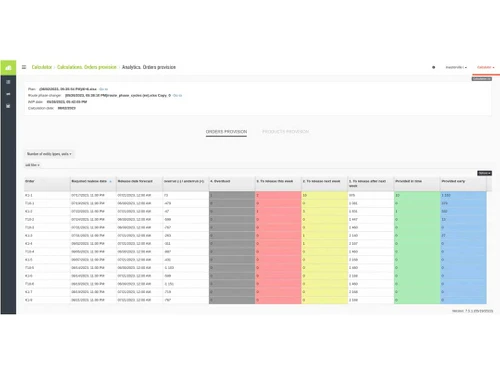Viewport: 500px width, 375px height.
Task: Open the user account dropdown in the top bar
Action: click(456, 67)
